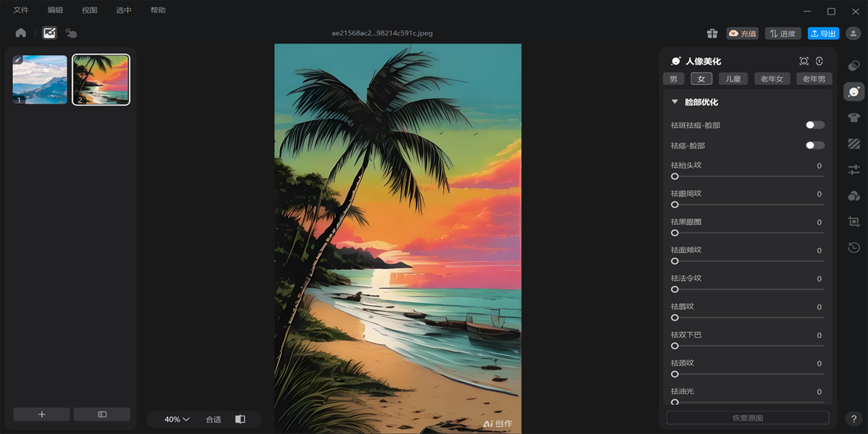Open the 视图 menu
The image size is (868, 434).
[x=89, y=10]
